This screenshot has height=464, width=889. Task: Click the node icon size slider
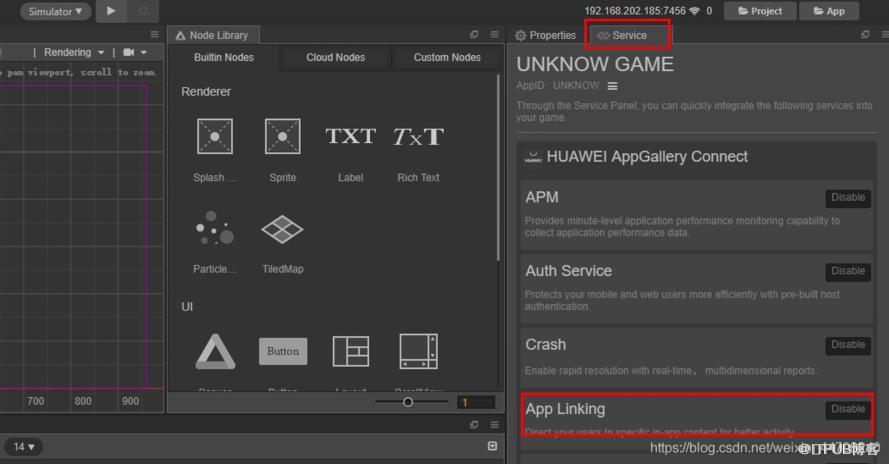tap(411, 402)
